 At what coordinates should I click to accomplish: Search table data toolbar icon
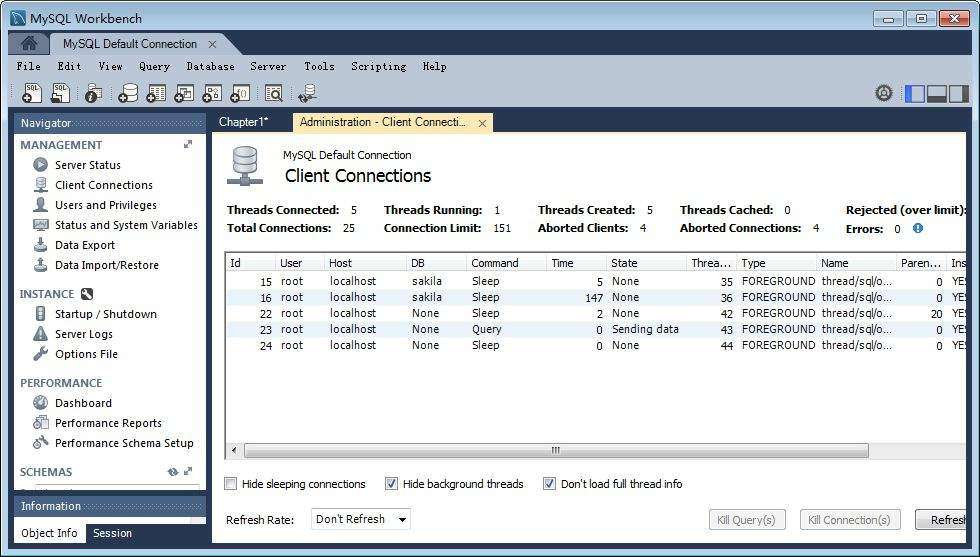point(274,93)
